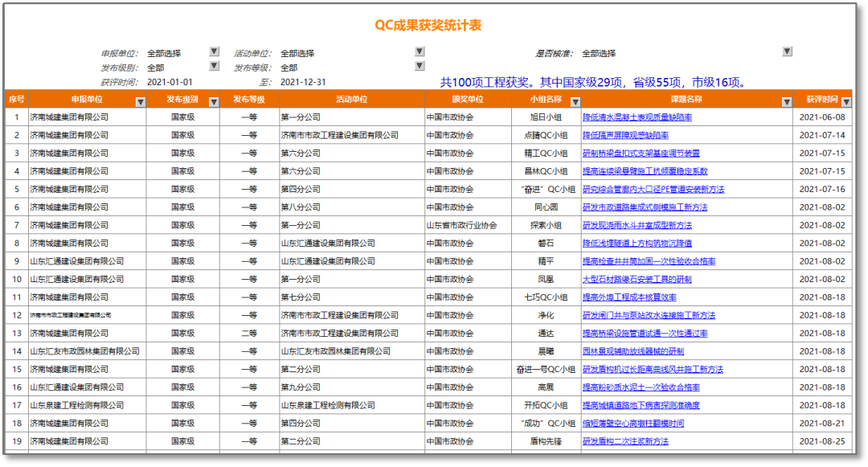
Task: Open link 大型石材路缘石安装工具的研制
Action: coord(637,279)
